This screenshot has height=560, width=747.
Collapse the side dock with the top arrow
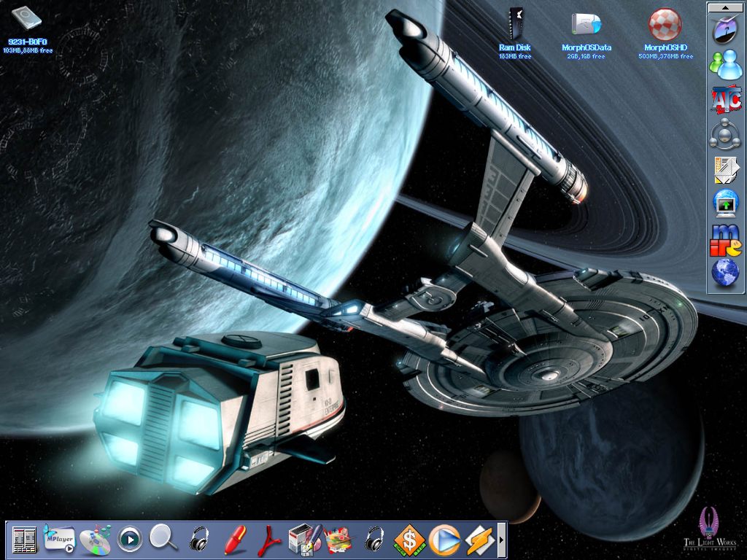[x=724, y=7]
